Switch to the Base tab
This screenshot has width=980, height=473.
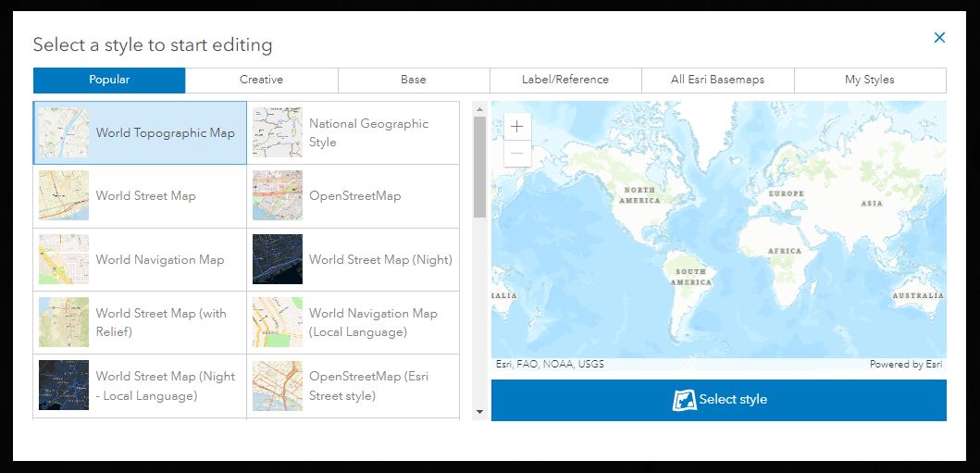(x=414, y=80)
